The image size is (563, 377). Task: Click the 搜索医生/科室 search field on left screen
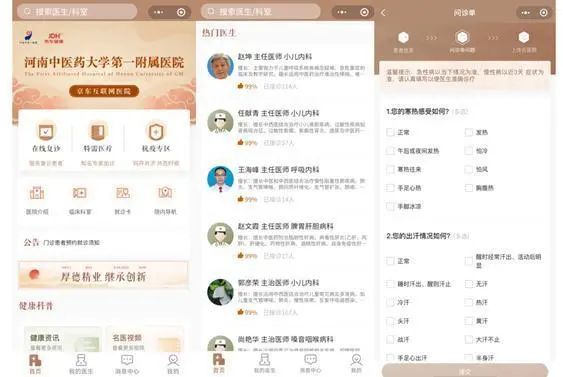click(77, 12)
